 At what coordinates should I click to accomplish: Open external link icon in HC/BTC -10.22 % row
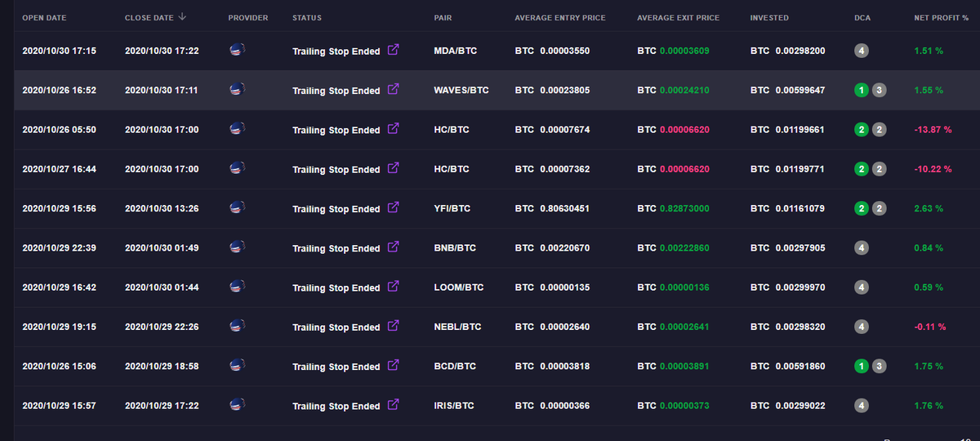pos(393,167)
